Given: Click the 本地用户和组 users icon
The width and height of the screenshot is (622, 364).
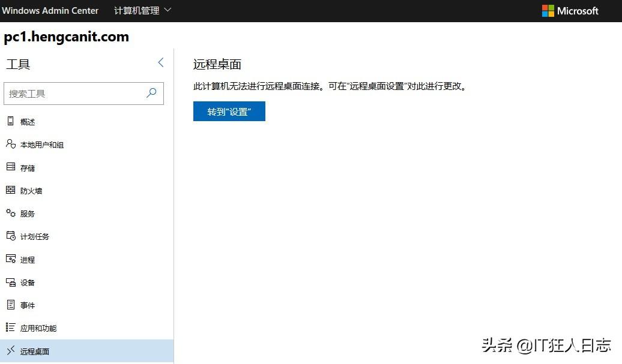Looking at the screenshot, I should (x=11, y=144).
